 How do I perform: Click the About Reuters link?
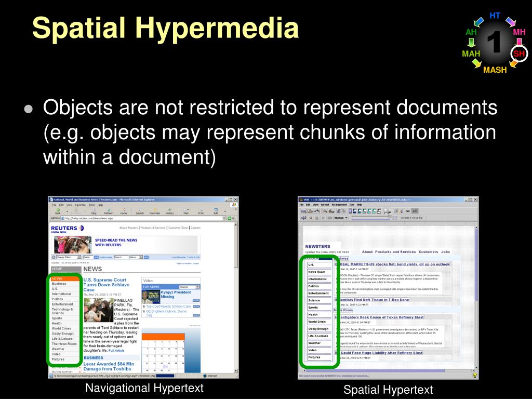[x=128, y=228]
